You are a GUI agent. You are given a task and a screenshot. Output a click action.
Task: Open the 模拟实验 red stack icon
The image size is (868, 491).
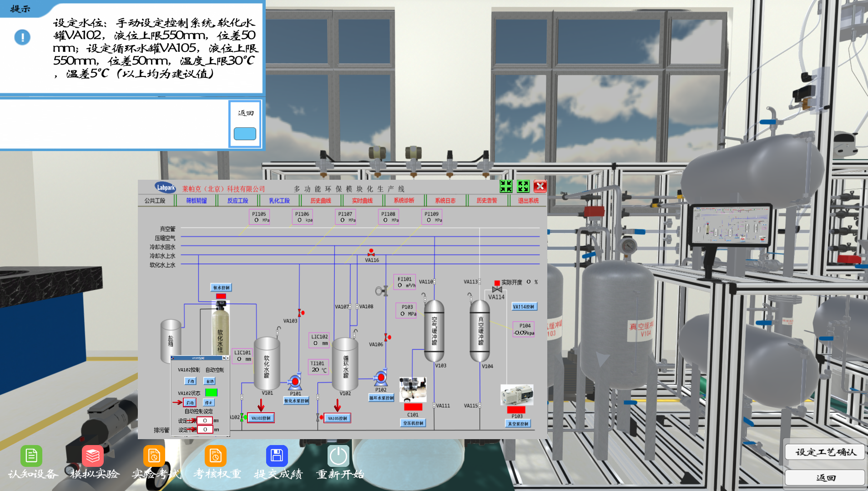(93, 456)
